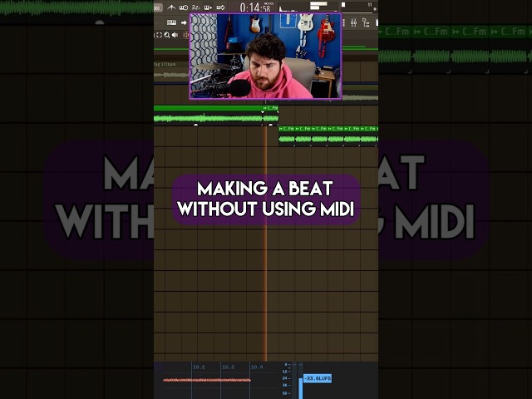Enable wait for input before recording
The height and width of the screenshot is (399, 532).
coord(184,7)
